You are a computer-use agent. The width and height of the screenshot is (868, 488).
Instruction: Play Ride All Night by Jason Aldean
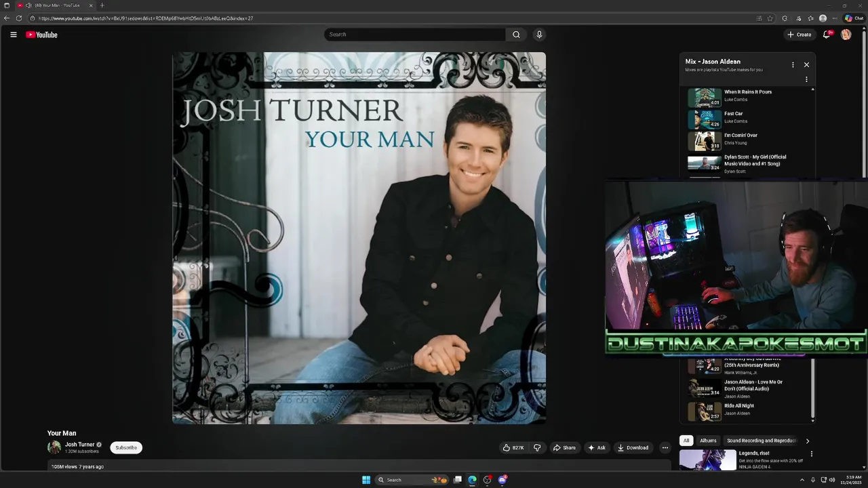(739, 406)
